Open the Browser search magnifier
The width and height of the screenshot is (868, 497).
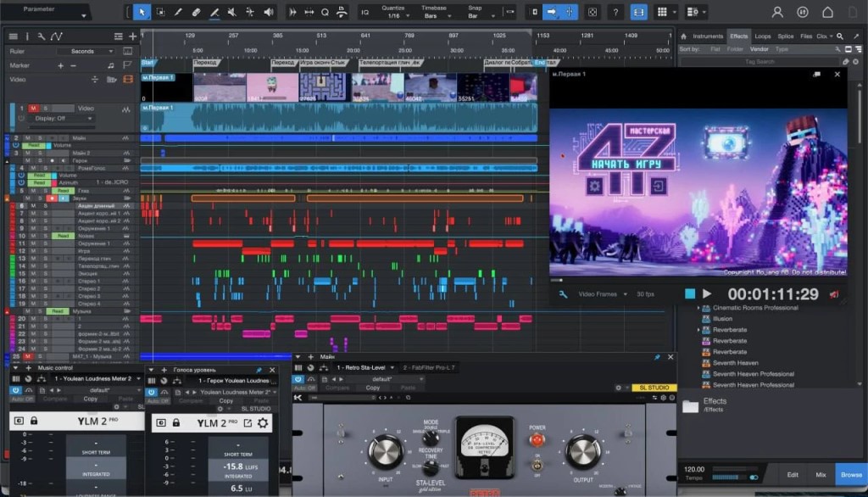point(840,36)
